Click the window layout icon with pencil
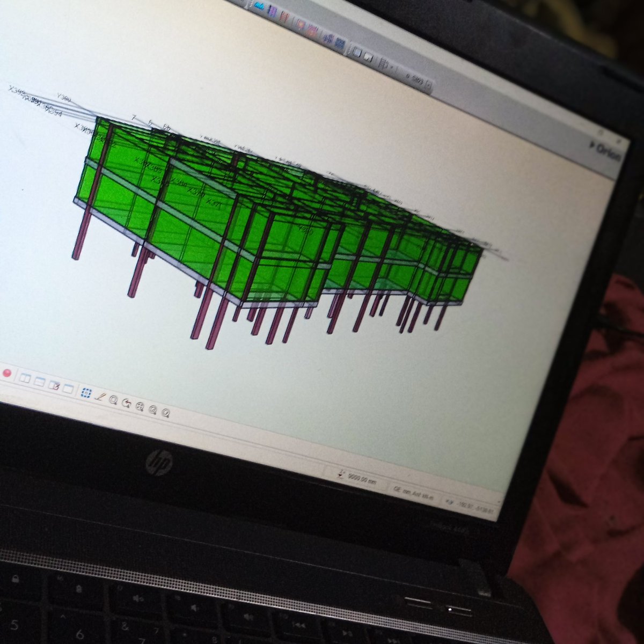Viewport: 644px width, 644px height. [54, 385]
